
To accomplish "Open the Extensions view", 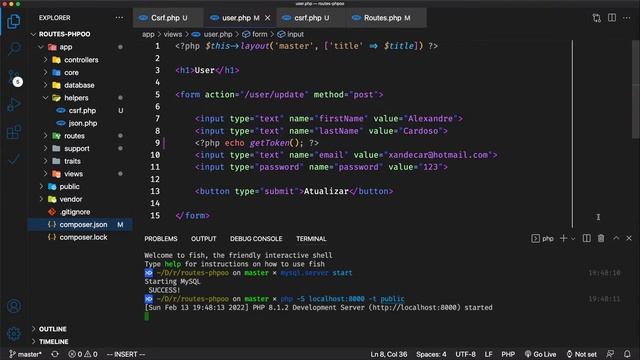I will click(x=14, y=132).
